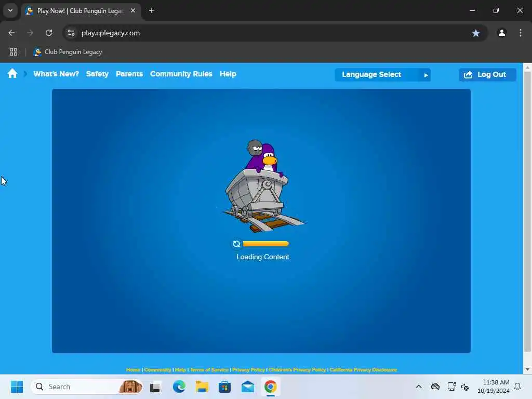Click the Chrome icon in taskbar
This screenshot has height=399, width=532.
270,387
